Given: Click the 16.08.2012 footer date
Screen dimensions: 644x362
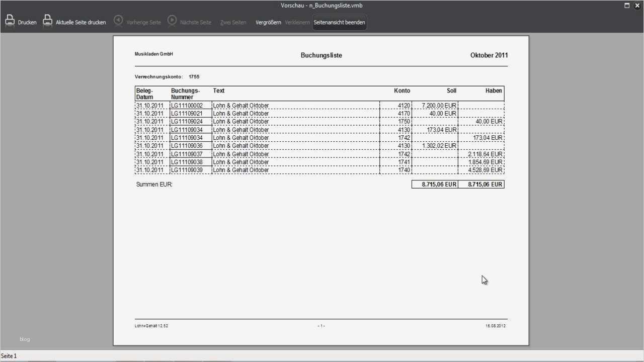Looking at the screenshot, I should pyautogui.click(x=496, y=326).
